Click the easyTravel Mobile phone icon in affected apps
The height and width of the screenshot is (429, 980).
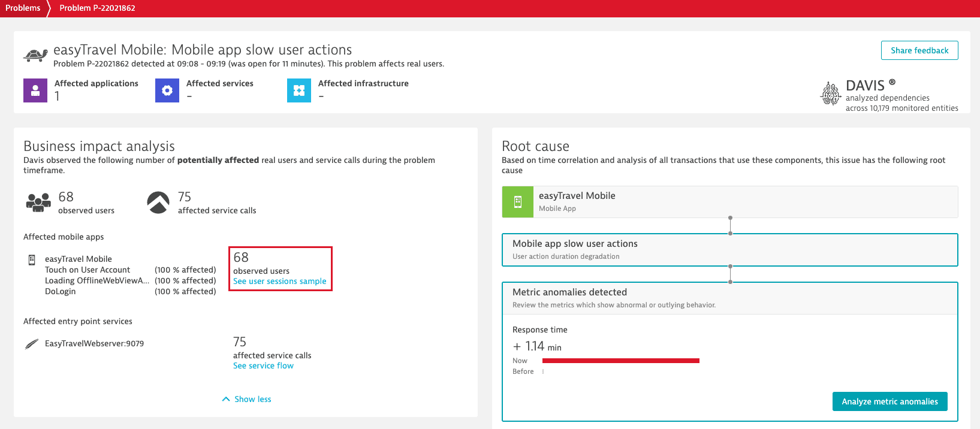tap(32, 259)
